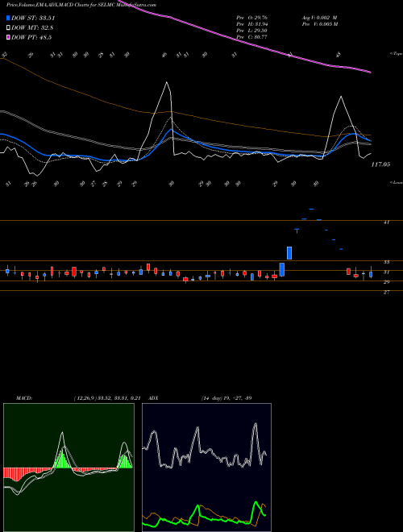The height and width of the screenshot is (532, 403).
Task: Open the MACD histogram chart panel
Action: pyautogui.click(x=69, y=468)
